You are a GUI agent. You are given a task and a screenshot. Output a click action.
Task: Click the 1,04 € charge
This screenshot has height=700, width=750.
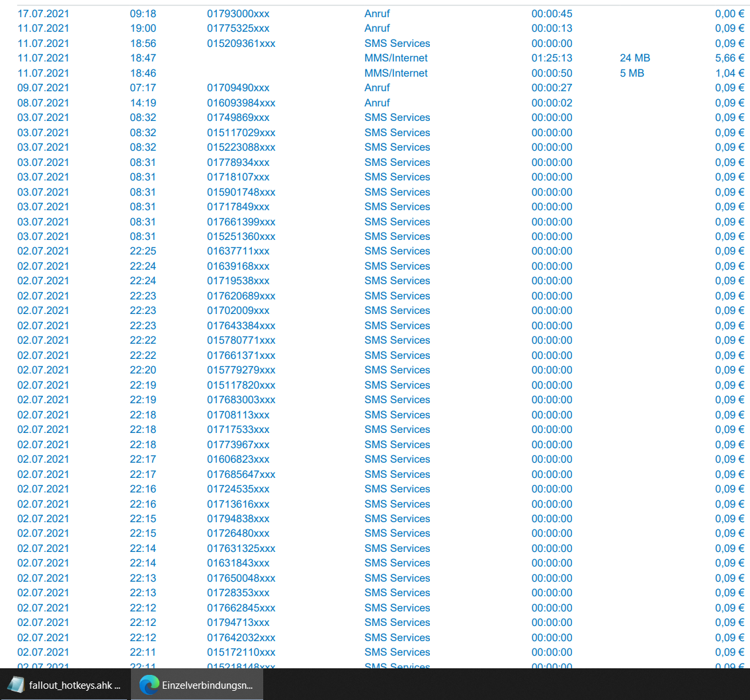pos(730,73)
